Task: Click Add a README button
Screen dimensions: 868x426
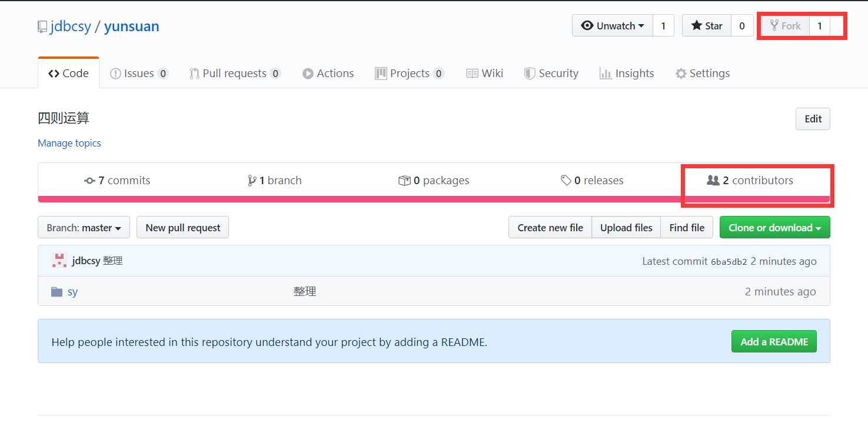Action: (x=774, y=341)
